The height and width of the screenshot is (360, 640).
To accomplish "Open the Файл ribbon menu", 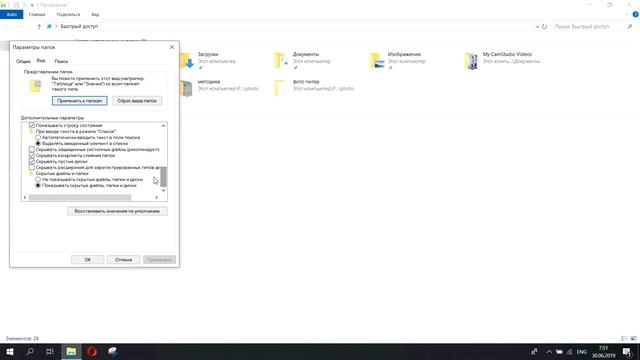I will click(11, 14).
